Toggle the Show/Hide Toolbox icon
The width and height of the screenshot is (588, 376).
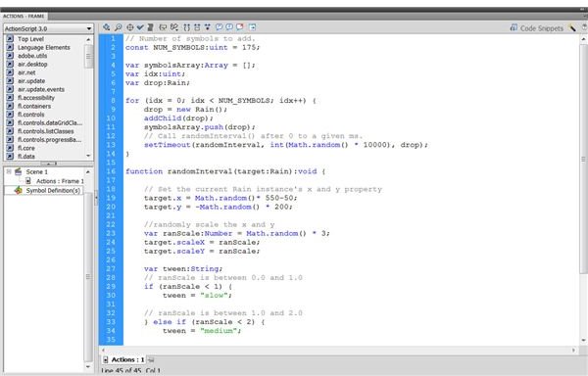point(253,27)
